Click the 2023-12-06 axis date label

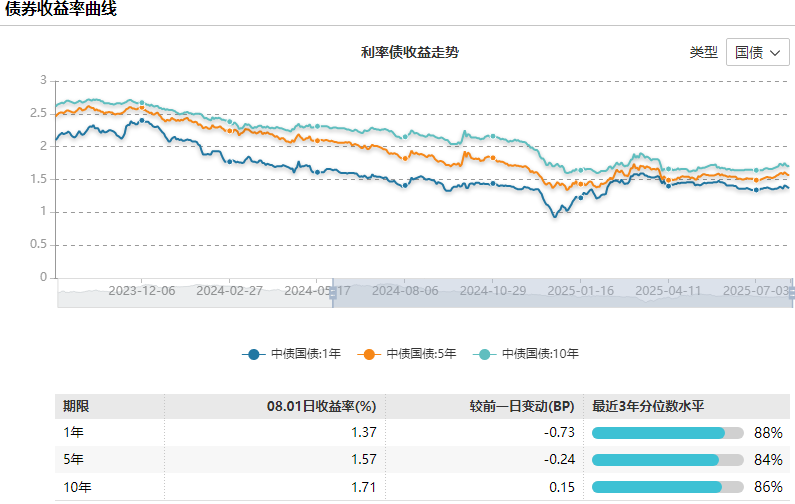pos(141,291)
